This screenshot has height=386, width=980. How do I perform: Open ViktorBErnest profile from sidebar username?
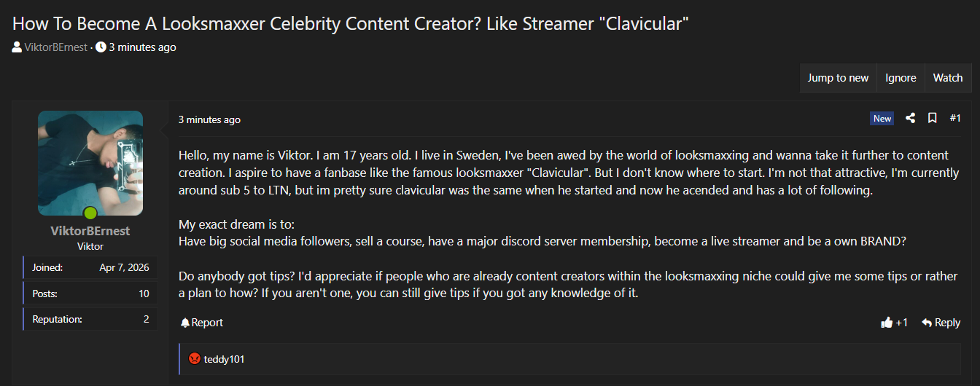[90, 231]
